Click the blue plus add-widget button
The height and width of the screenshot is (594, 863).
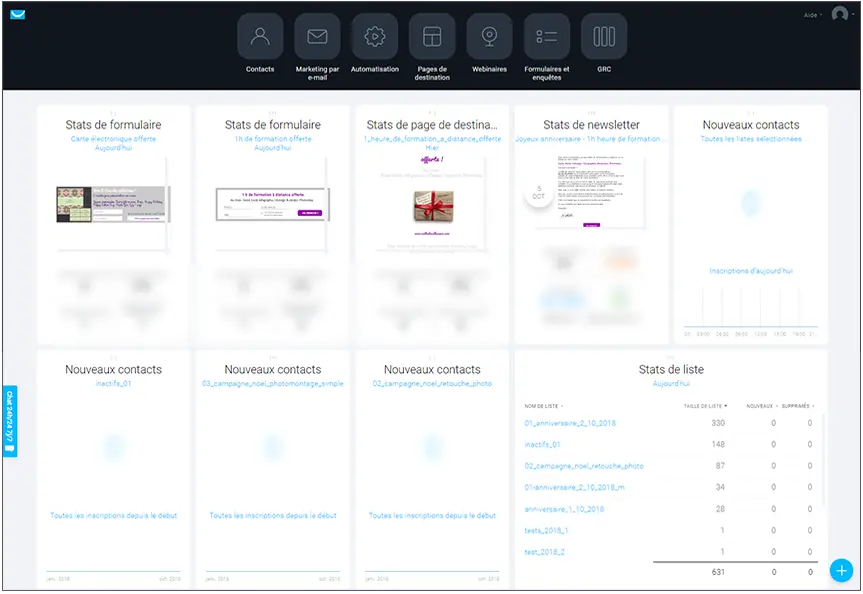pyautogui.click(x=841, y=570)
